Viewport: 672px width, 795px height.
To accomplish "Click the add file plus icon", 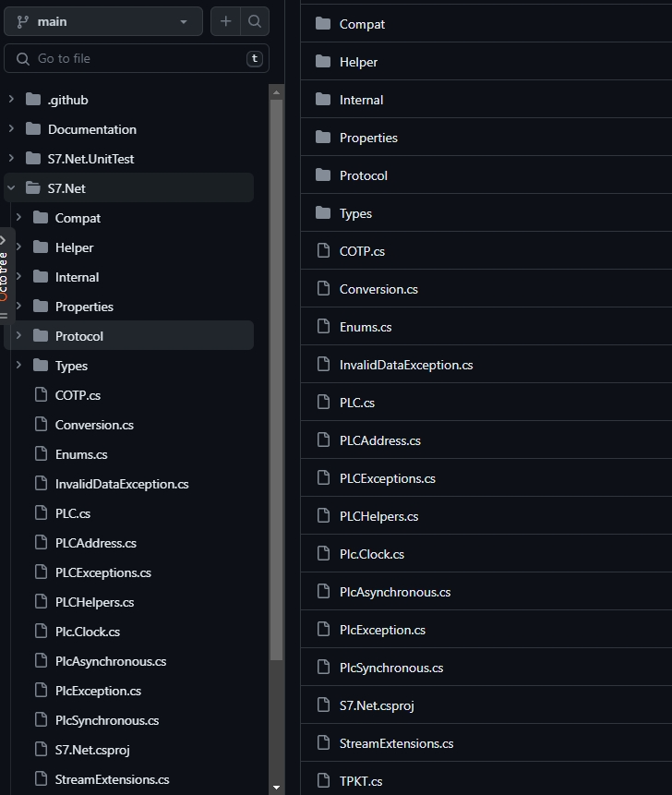I will point(225,21).
